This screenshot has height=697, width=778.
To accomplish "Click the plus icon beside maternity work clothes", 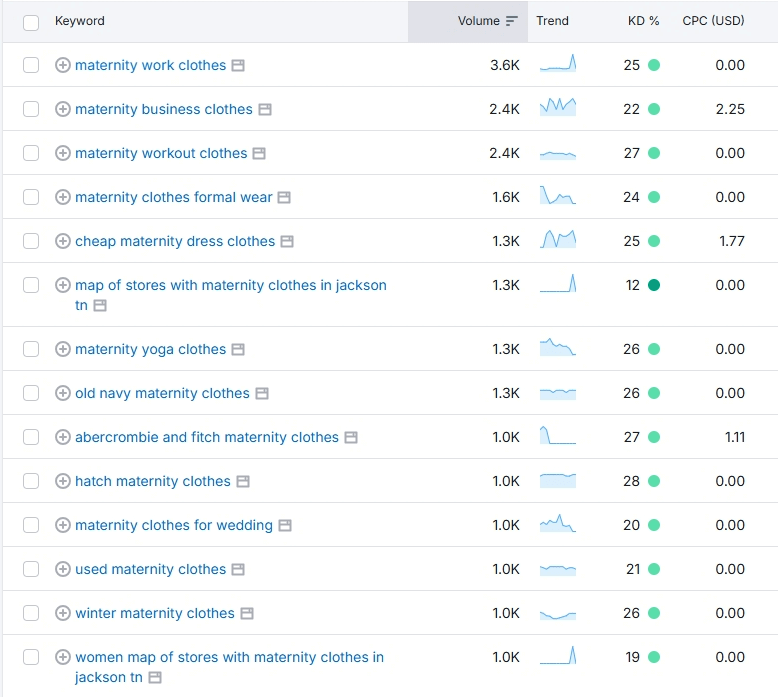I will click(62, 65).
